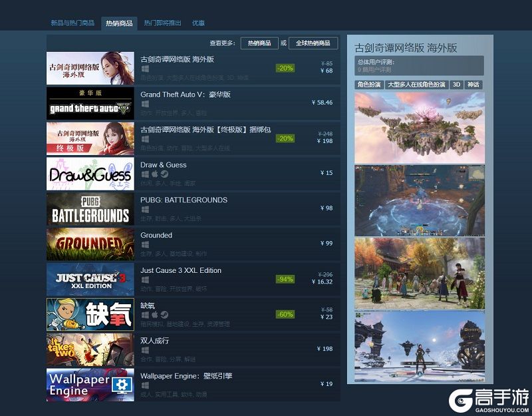Click the 热销商品 see-more button
Viewport: 532px width, 416px height.
(x=259, y=43)
